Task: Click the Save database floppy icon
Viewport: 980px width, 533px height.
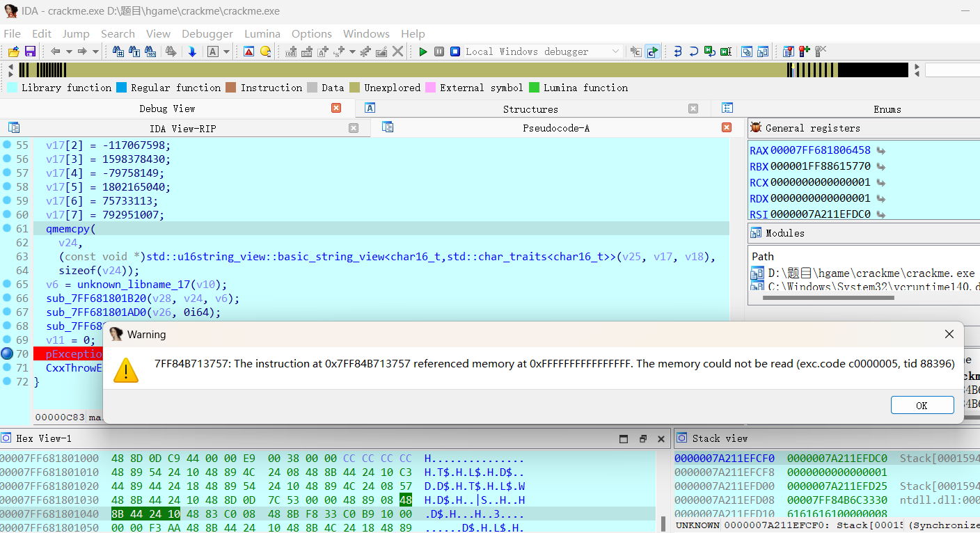Action: [30, 51]
